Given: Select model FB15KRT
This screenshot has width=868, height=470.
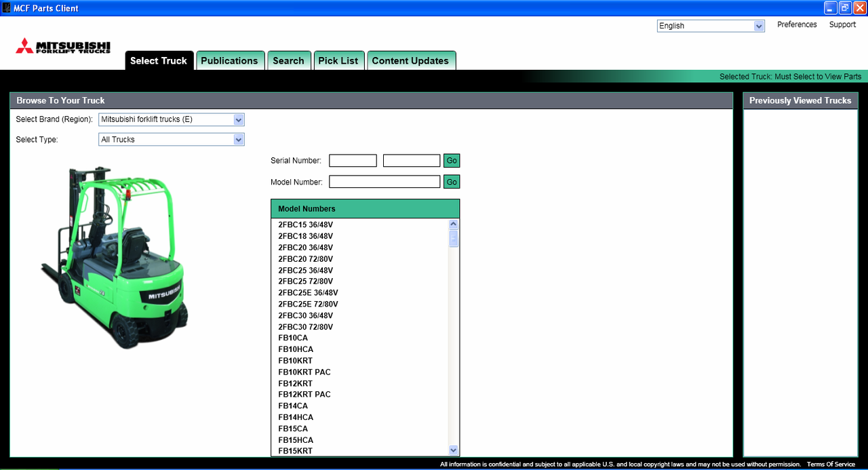Looking at the screenshot, I should 295,451.
